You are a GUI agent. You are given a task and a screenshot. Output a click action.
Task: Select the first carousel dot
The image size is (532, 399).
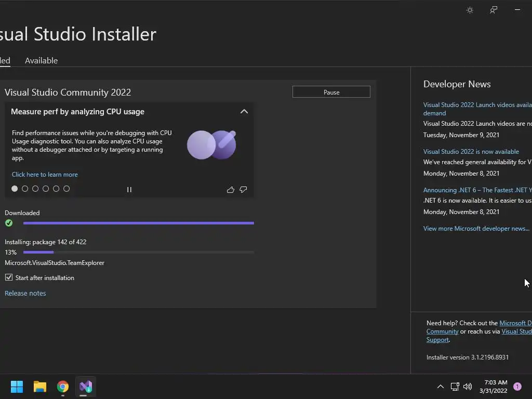pos(15,189)
